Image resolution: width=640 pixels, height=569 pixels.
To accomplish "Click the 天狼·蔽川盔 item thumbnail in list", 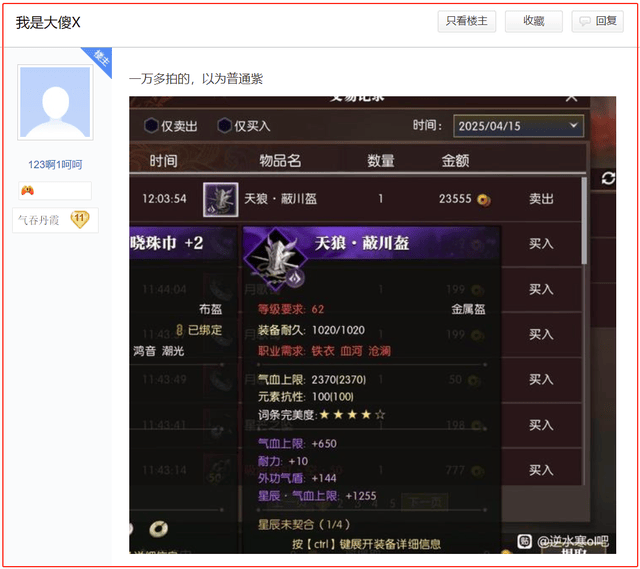I will [220, 200].
